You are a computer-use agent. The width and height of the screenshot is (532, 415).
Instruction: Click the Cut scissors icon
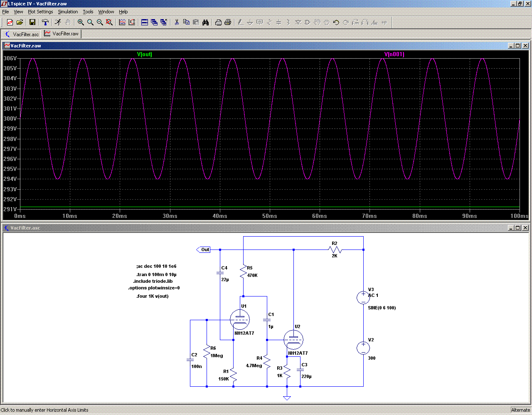177,22
